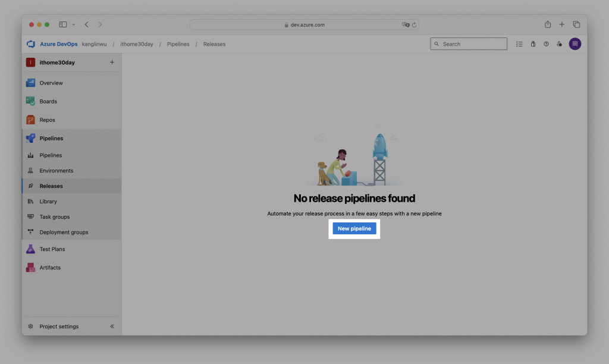Screen dimensions: 609x364
Task: Open a new Safari tab with plus icon
Action: pyautogui.click(x=561, y=24)
